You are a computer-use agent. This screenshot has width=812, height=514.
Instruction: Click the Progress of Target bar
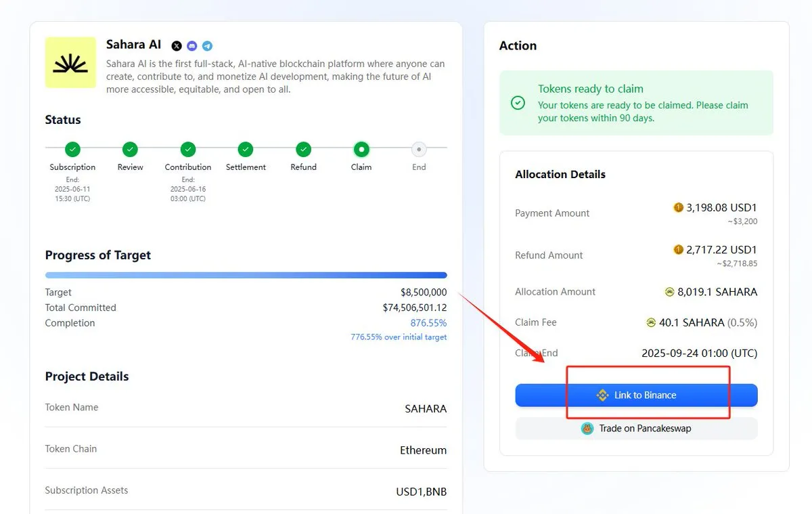coord(246,275)
